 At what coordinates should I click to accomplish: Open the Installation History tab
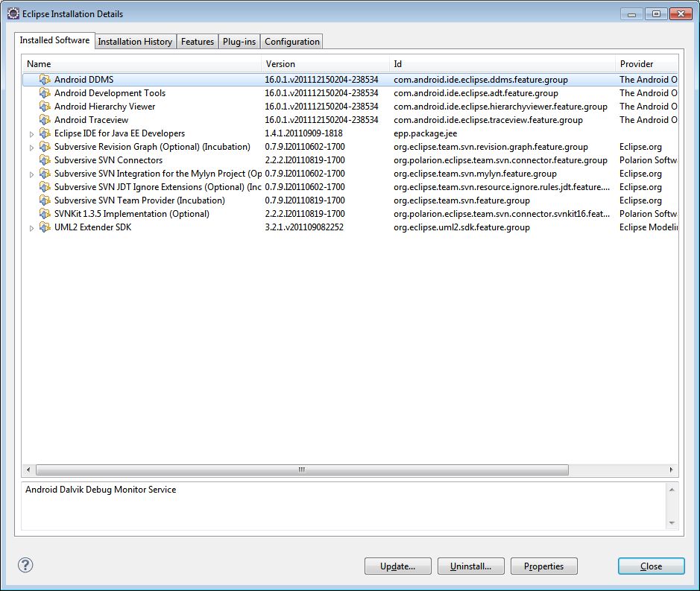[x=135, y=42]
